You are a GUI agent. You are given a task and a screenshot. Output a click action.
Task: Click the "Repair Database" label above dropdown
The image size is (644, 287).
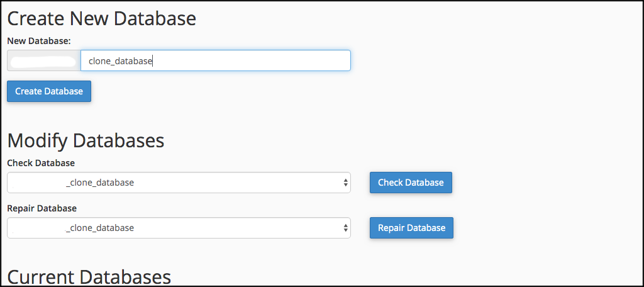42,208
